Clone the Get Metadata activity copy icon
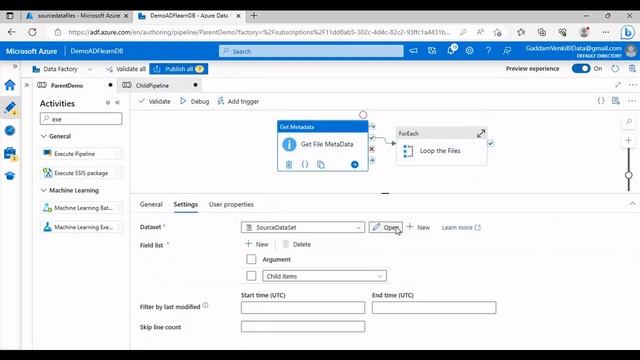Image resolution: width=640 pixels, height=360 pixels. (321, 164)
